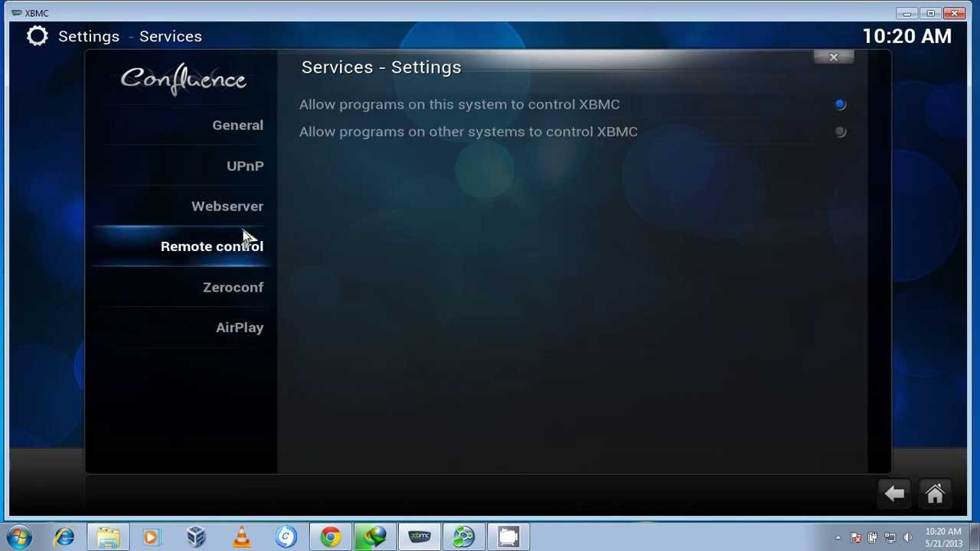Click the network tray icon
The height and width of the screenshot is (551, 980).
coord(890,538)
